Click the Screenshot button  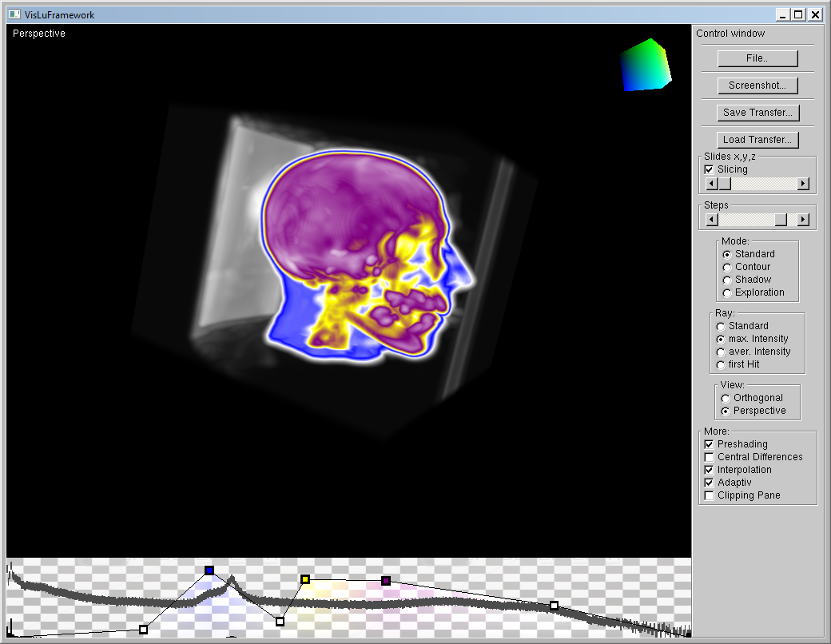[x=757, y=85]
